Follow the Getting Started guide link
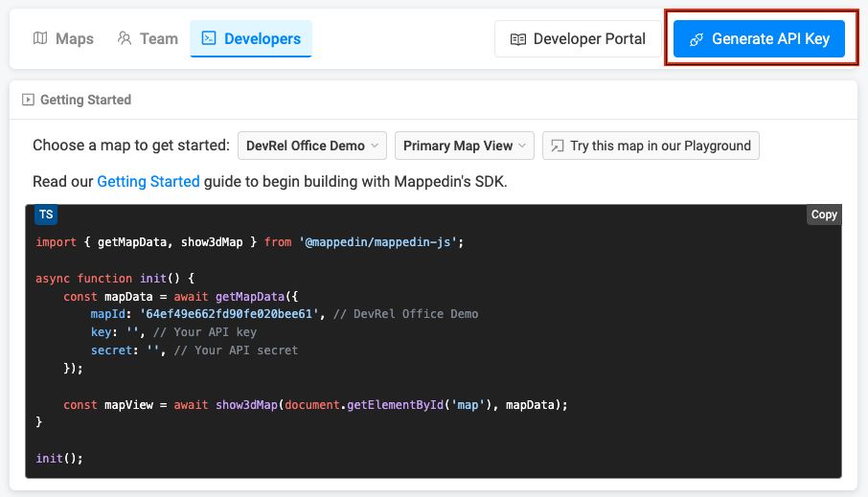Image resolution: width=868 pixels, height=497 pixels. coord(148,181)
